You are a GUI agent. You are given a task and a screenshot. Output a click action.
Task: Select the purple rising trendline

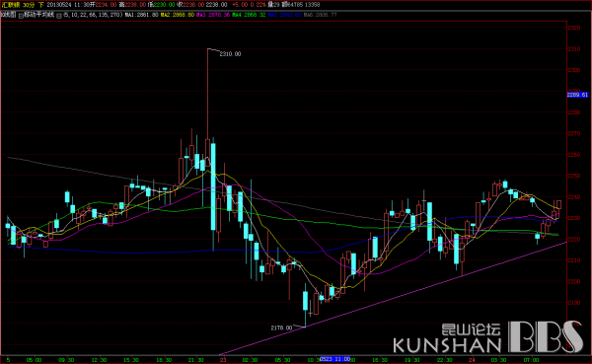393,298
